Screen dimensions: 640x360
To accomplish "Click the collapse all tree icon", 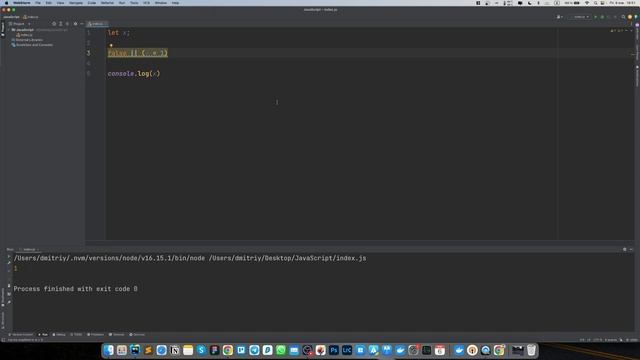I will 68,24.
